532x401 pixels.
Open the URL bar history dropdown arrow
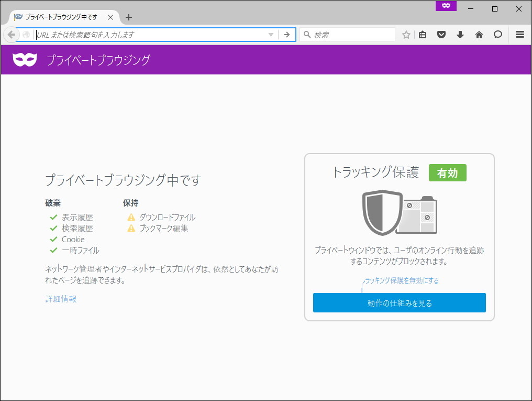(271, 35)
